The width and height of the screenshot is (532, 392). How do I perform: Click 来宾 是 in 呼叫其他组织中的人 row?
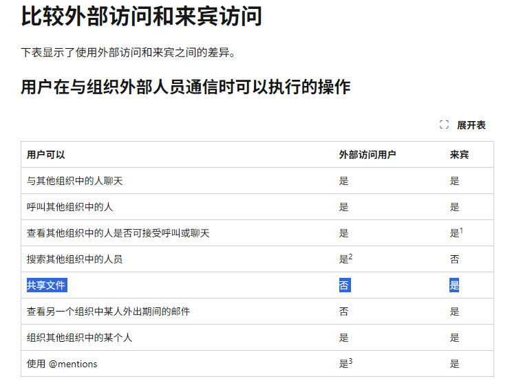coord(454,207)
